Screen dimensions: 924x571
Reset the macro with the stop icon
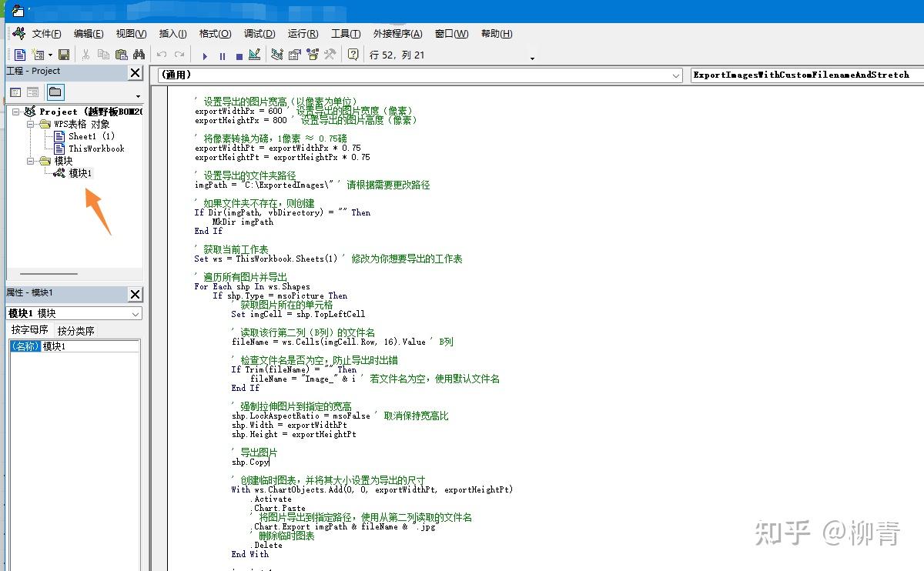[239, 55]
